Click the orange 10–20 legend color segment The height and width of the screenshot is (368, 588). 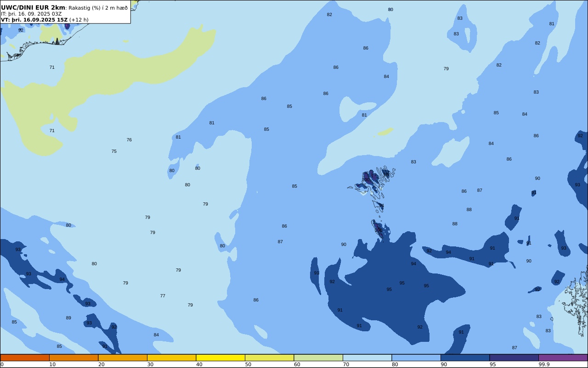pyautogui.click(x=73, y=357)
